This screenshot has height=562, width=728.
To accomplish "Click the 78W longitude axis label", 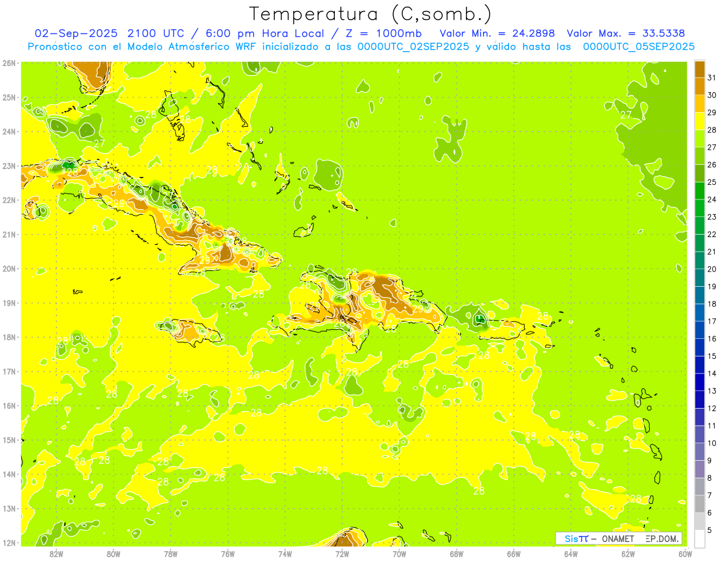I will pyautogui.click(x=170, y=554).
